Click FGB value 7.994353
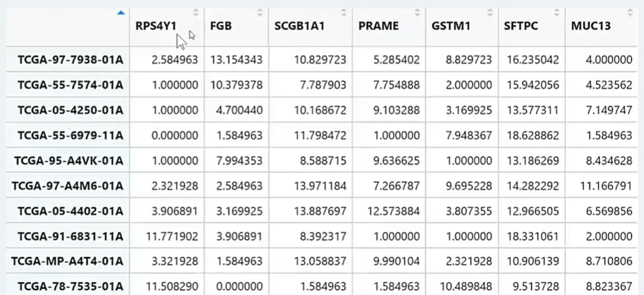 tap(239, 160)
